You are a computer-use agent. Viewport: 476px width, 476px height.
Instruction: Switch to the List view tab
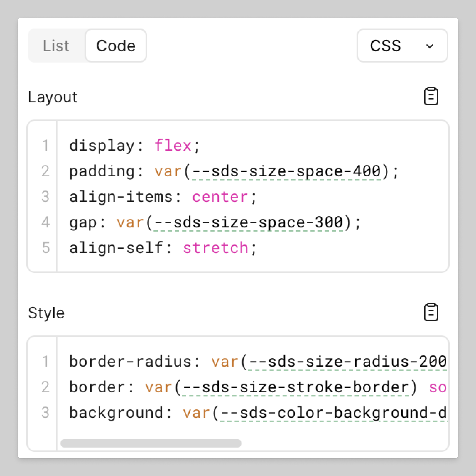pos(56,46)
